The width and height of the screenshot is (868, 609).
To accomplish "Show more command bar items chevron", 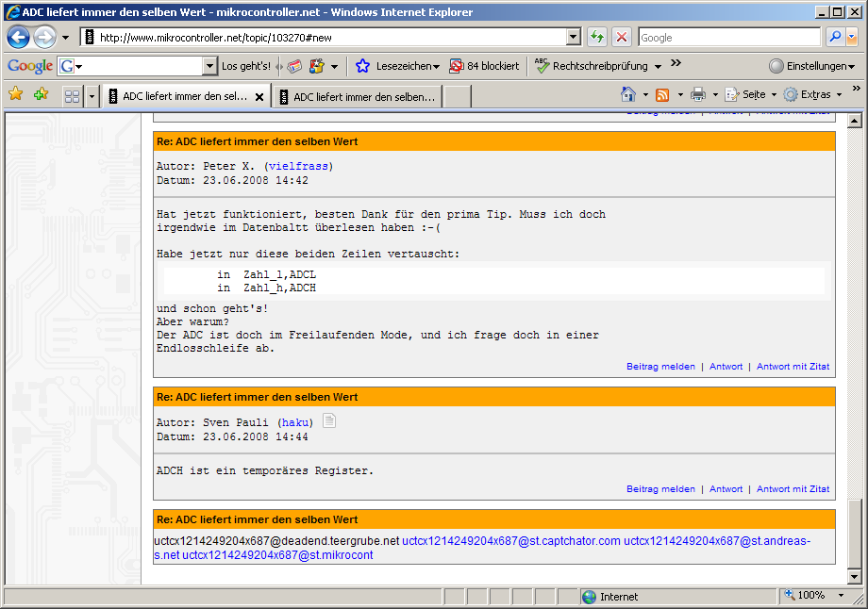I will click(857, 89).
